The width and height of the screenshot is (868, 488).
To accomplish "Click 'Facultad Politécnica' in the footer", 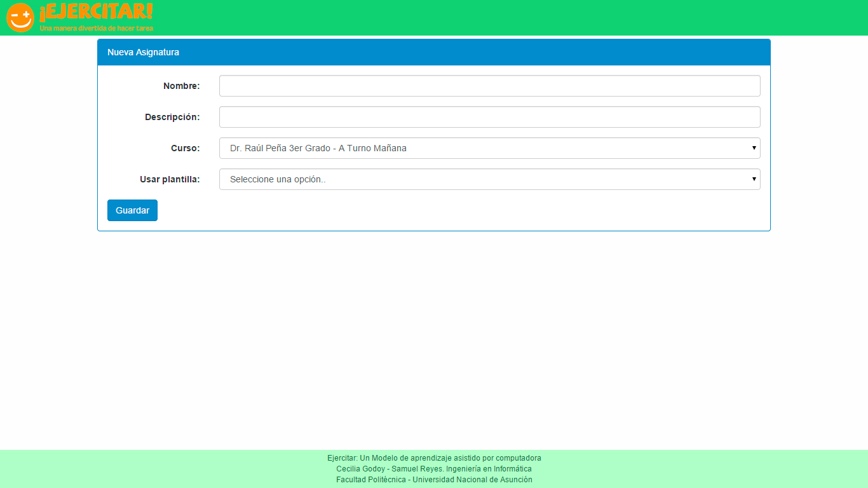I will (x=370, y=480).
